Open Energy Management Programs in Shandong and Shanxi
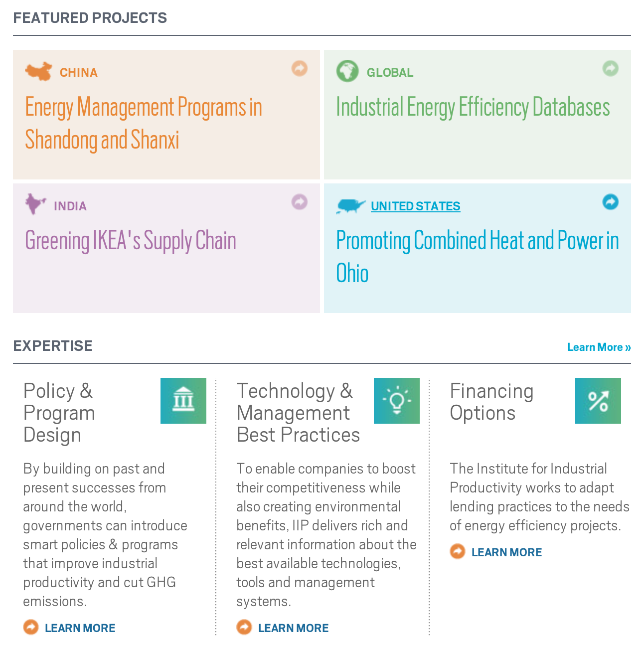This screenshot has height=647, width=644. point(144,123)
